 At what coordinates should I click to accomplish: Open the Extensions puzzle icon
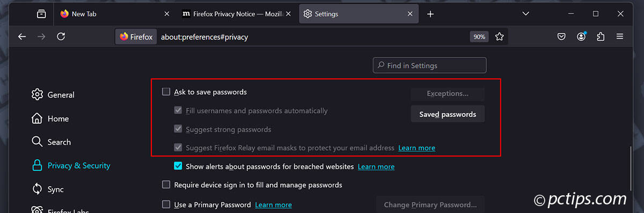pos(601,36)
